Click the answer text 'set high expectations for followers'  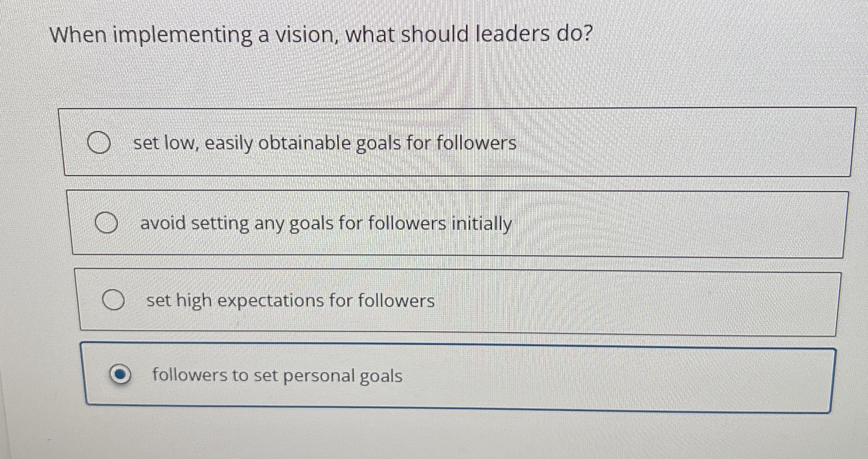290,301
